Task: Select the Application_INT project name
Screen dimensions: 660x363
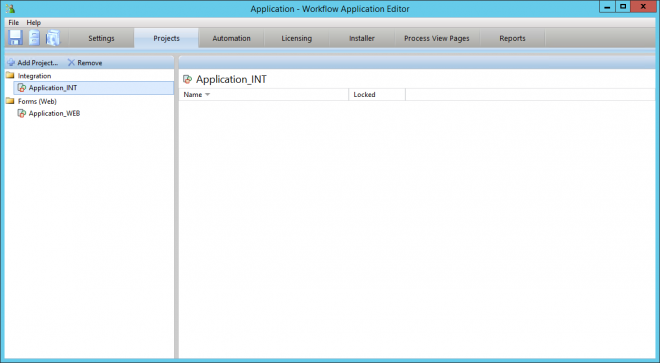Action: click(53, 88)
